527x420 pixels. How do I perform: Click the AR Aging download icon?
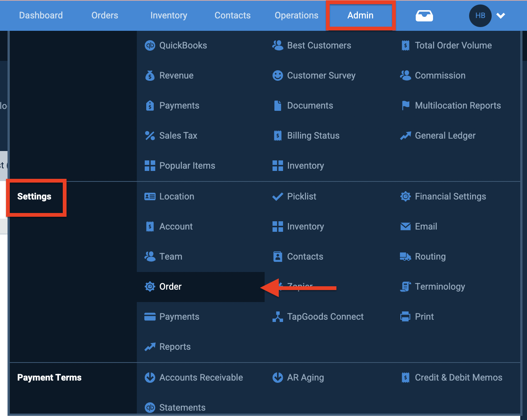pos(278,378)
